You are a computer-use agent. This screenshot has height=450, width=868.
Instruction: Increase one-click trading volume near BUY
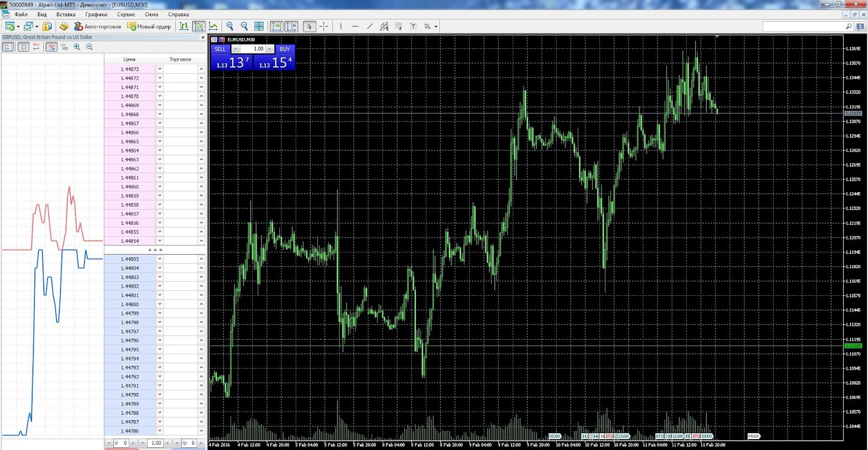point(270,49)
